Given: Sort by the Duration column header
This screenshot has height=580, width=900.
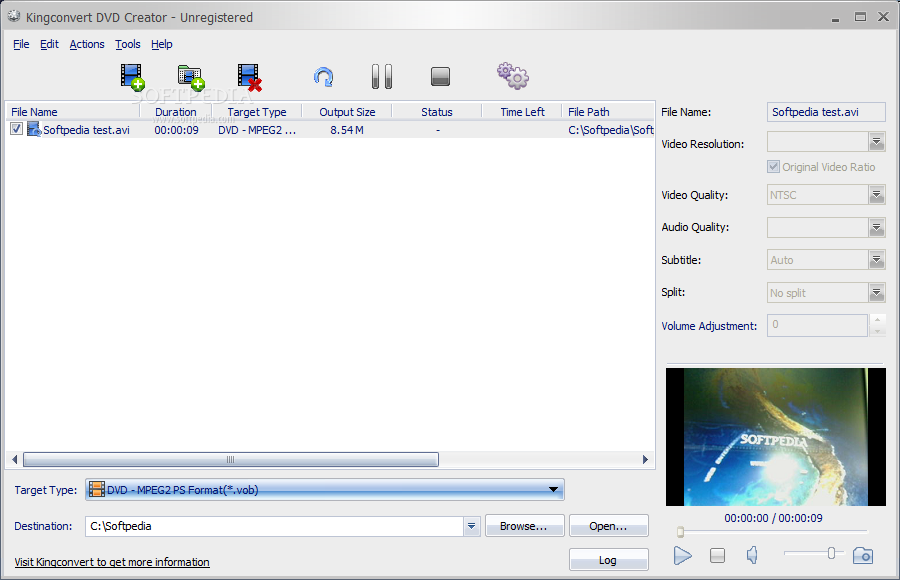Looking at the screenshot, I should click(x=176, y=112).
